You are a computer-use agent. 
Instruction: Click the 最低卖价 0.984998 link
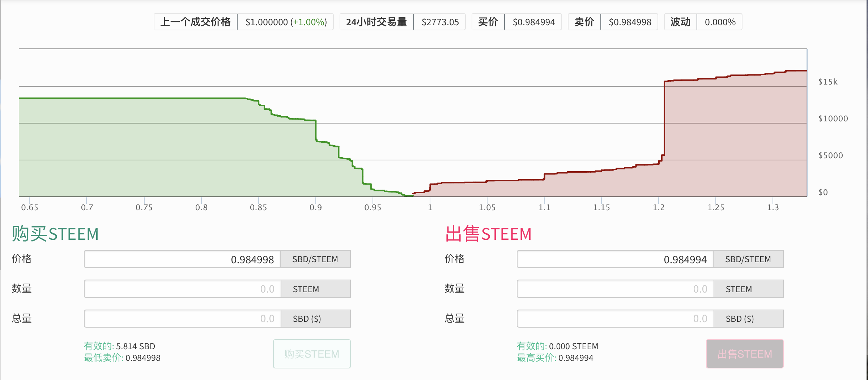coord(122,358)
